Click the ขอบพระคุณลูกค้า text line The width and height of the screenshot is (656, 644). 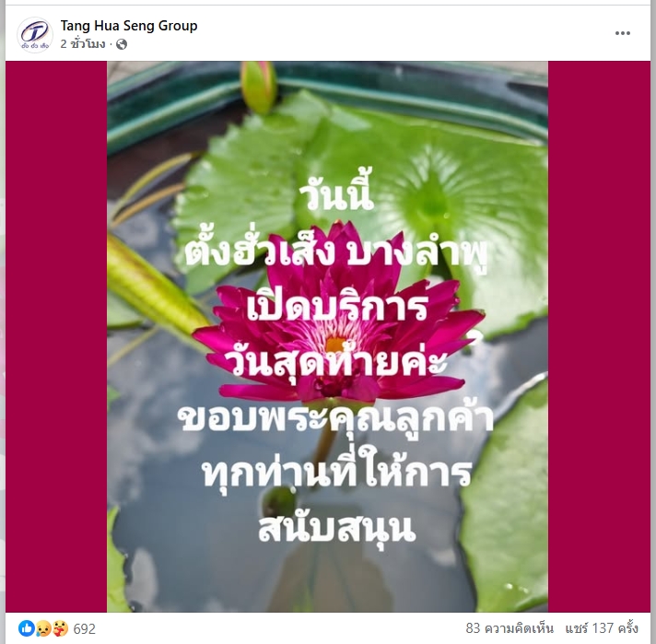tap(335, 419)
